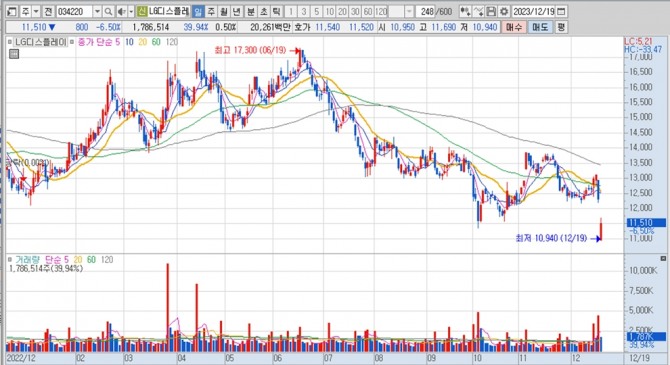Click the add candlestick indicator icon
670x365 pixels.
pos(466,12)
